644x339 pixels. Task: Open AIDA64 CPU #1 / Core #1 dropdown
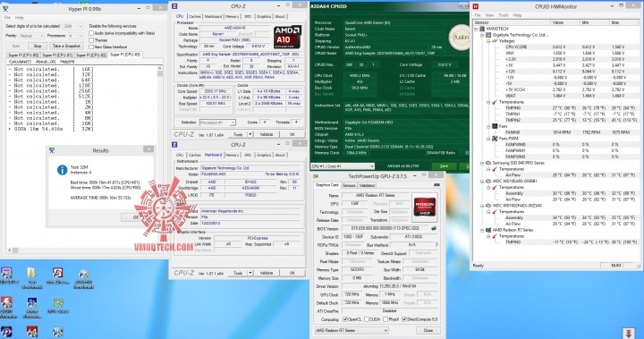[x=343, y=166]
